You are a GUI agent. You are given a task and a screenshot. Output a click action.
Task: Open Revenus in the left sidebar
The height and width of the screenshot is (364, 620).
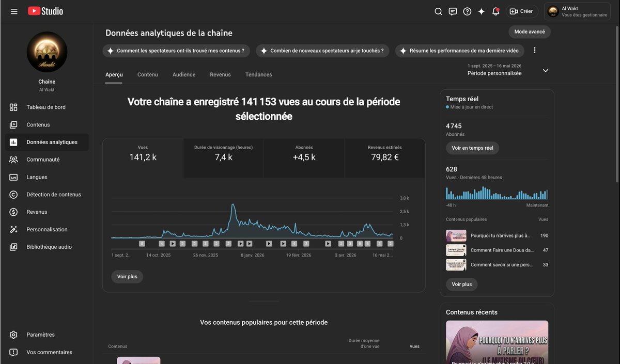point(47,212)
